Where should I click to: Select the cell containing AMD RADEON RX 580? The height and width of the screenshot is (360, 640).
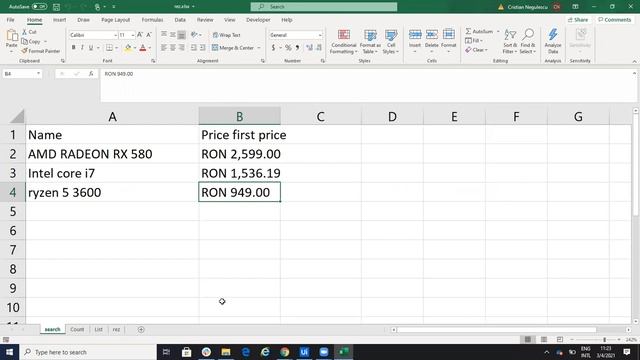[112, 154]
